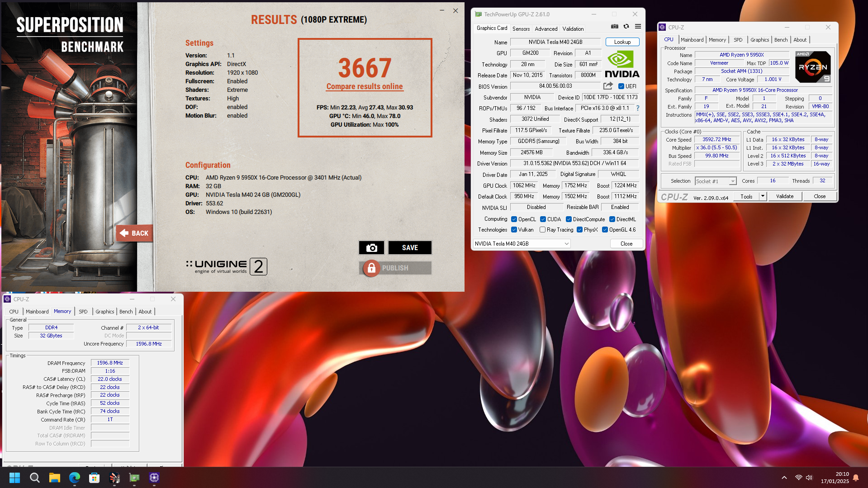Click the GPU-Z refresh icon
868x488 pixels.
(x=626, y=27)
